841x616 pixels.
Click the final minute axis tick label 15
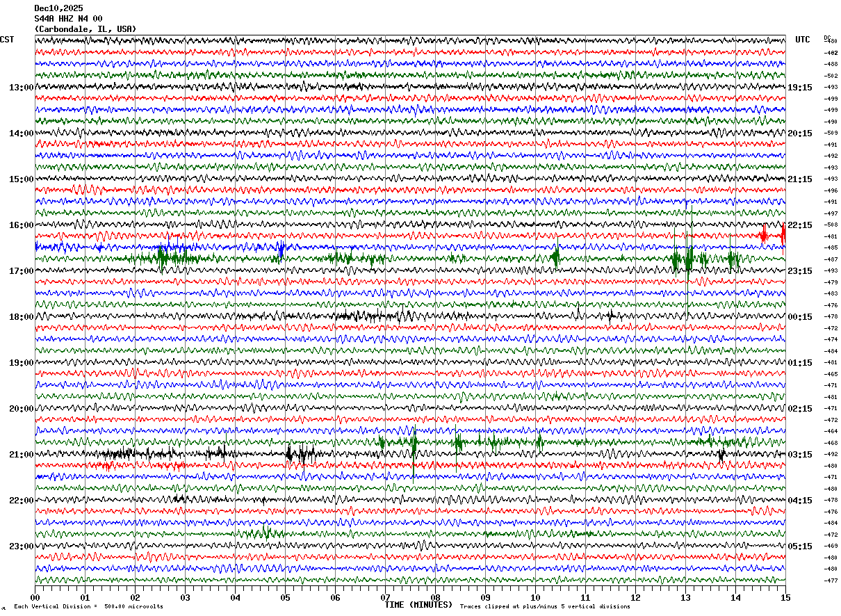(x=785, y=597)
